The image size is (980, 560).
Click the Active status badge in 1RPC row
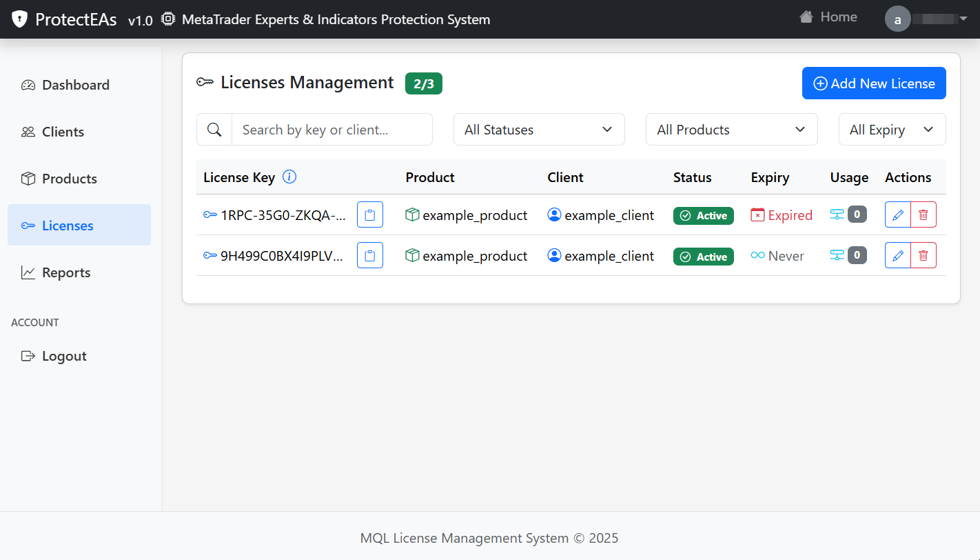coord(704,215)
